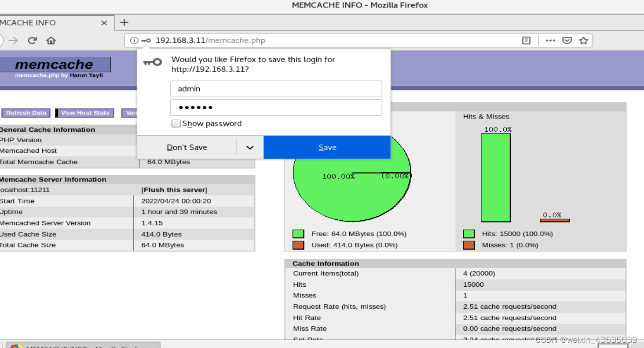The image size is (644, 348).
Task: Click the green Hits bar in the chart
Action: coord(496,178)
